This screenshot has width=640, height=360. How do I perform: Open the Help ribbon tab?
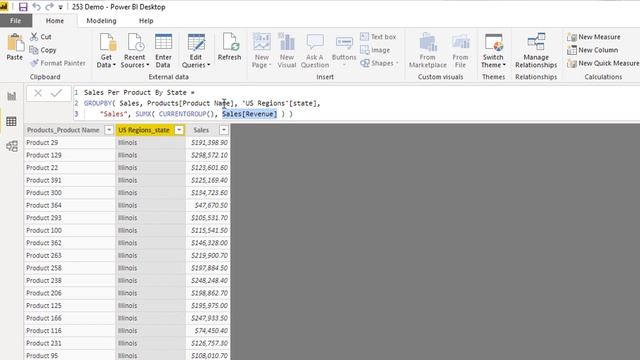tap(146, 21)
